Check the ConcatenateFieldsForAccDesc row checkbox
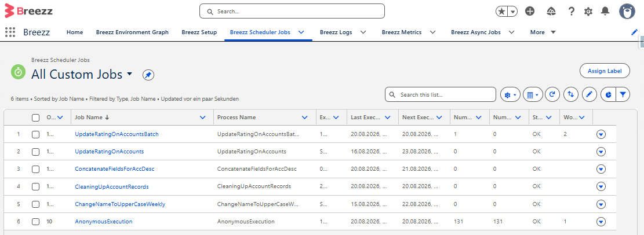The image size is (644, 235). coord(36,170)
